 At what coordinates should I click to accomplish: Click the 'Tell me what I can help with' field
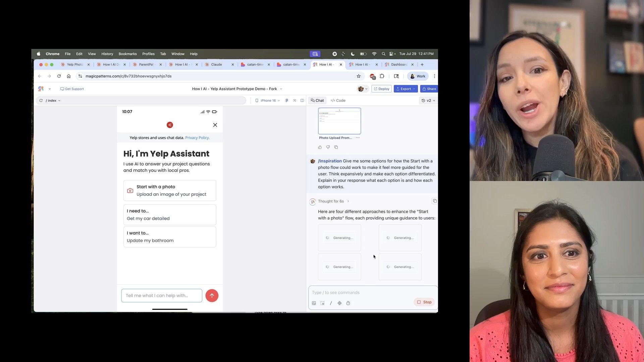[162, 296]
